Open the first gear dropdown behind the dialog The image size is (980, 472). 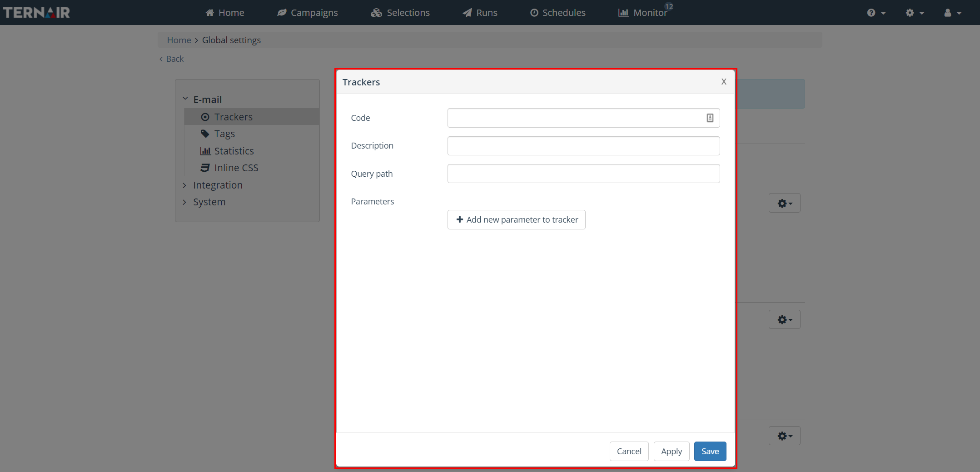click(785, 203)
